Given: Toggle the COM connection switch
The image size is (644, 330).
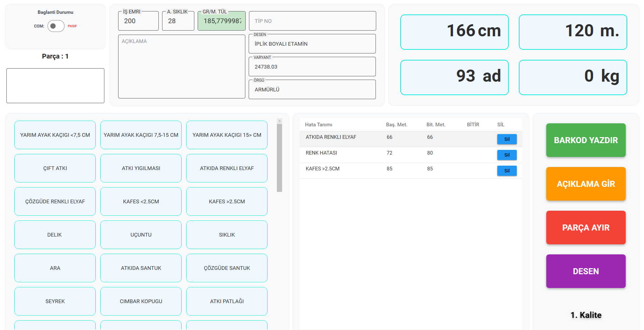Looking at the screenshot, I should pos(56,26).
